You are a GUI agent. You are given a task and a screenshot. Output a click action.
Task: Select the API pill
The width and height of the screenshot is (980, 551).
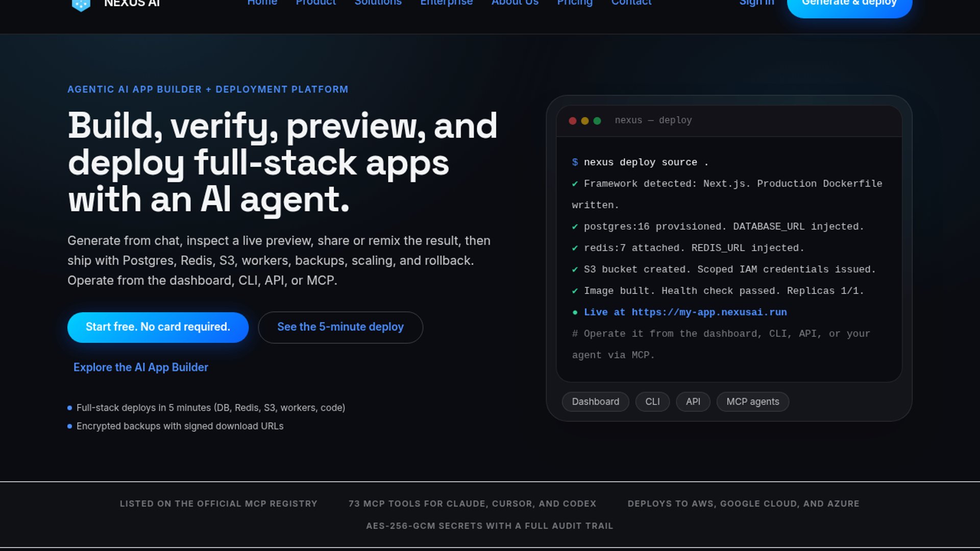(x=693, y=402)
